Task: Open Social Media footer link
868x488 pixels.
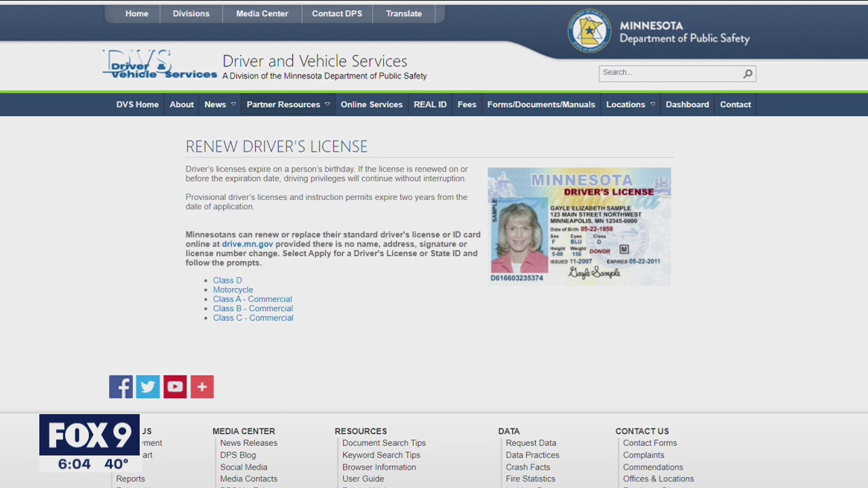Action: [243, 467]
